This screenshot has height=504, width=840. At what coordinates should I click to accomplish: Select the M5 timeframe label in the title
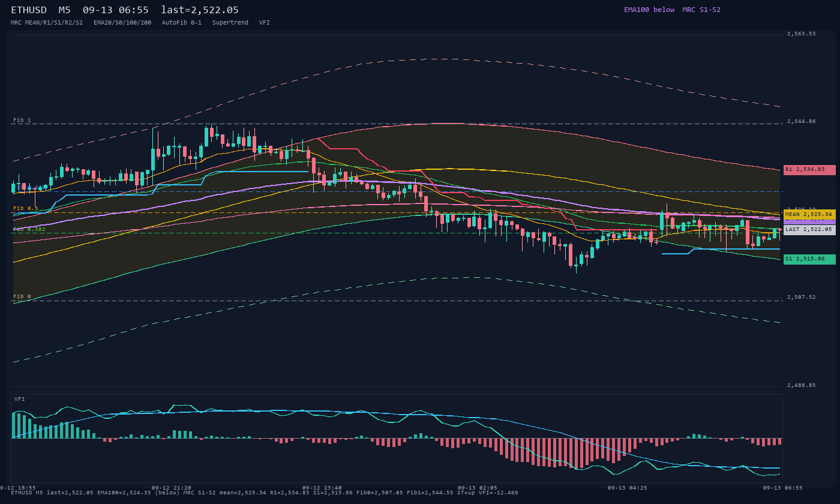coord(65,10)
